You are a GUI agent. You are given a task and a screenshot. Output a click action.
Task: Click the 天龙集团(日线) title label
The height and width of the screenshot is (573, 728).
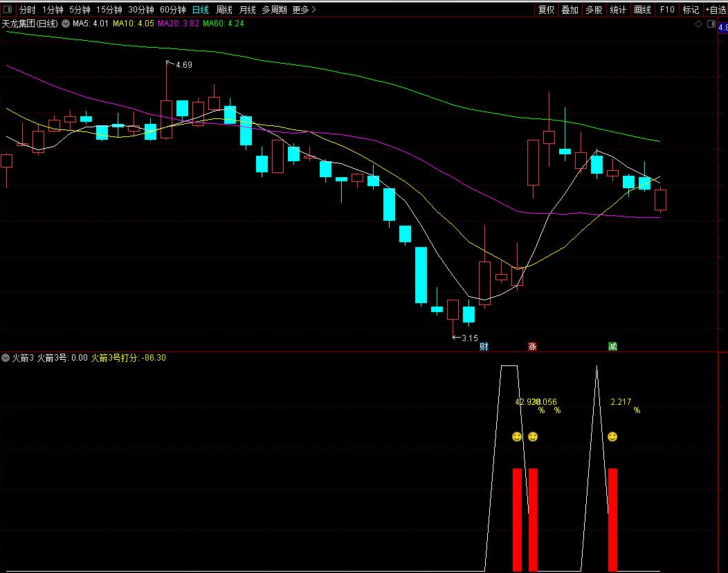coord(30,24)
